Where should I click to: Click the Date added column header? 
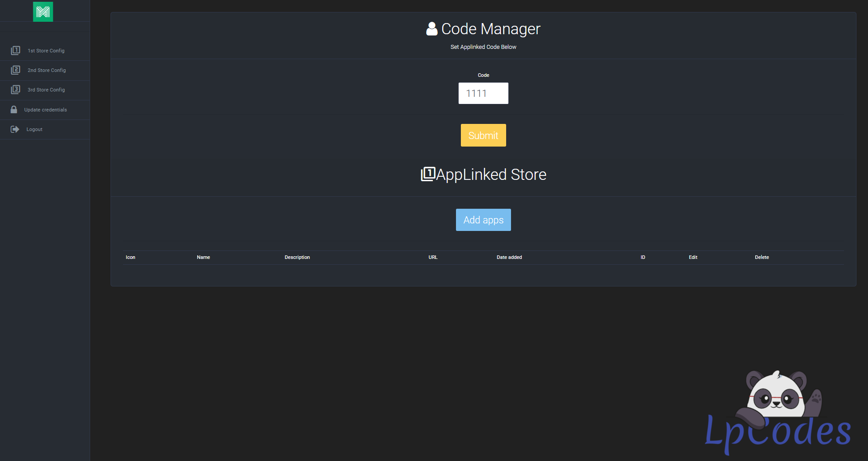(509, 258)
